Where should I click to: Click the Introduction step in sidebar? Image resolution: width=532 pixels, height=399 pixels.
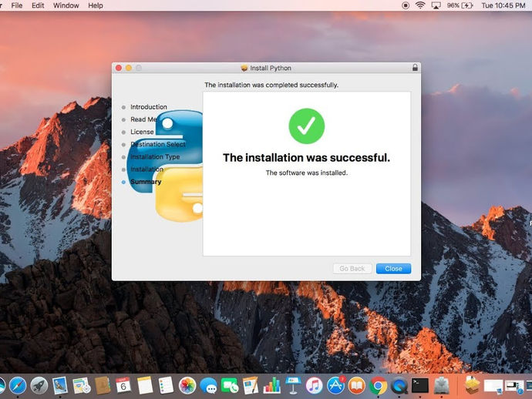pos(149,107)
